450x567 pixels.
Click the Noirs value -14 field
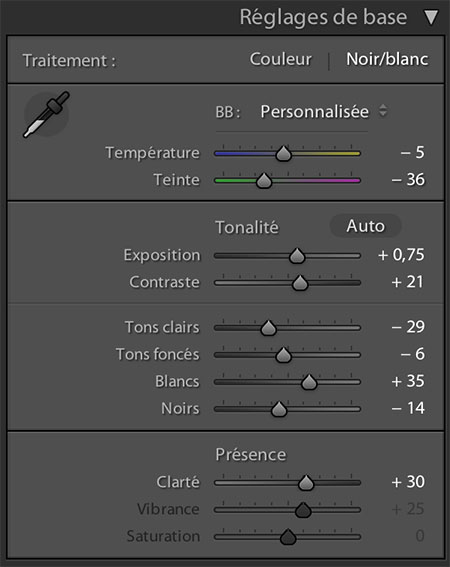(x=408, y=408)
